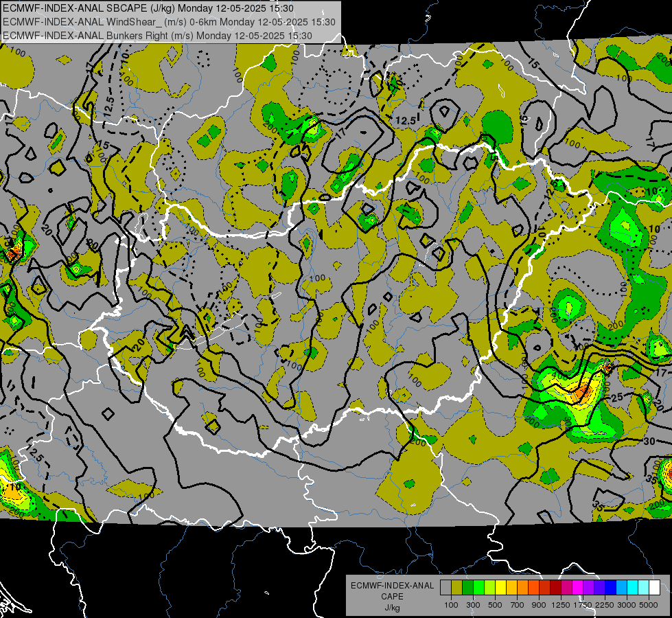Click the Bunkers Right (m/s) title line
The height and width of the screenshot is (618, 672).
coord(157,36)
